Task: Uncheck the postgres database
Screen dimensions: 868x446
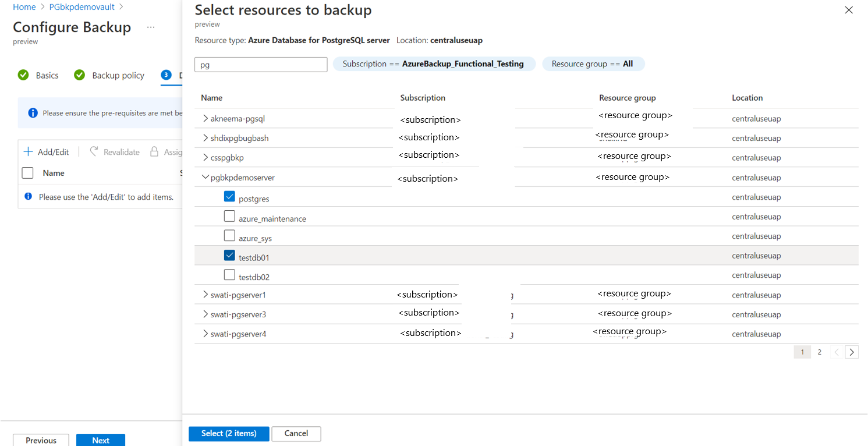Action: (x=229, y=196)
